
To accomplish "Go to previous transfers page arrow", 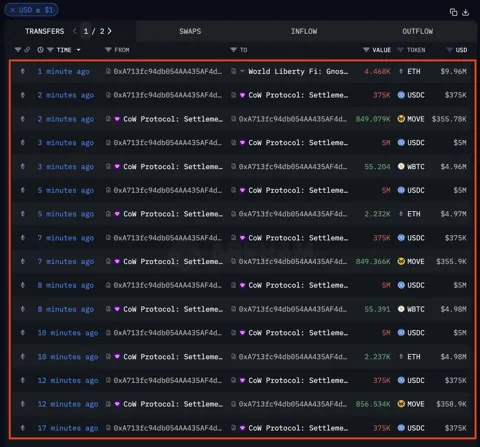I will tap(75, 31).
